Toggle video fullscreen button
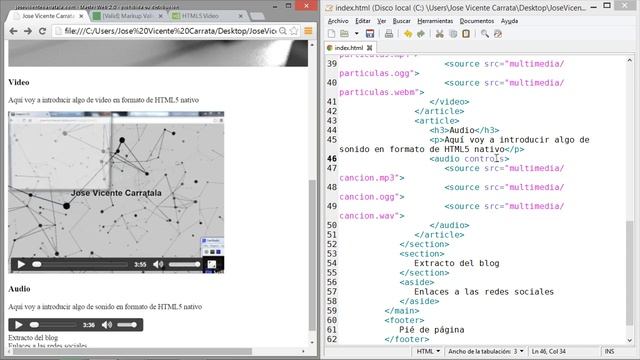Screen dimensions: 640x360 211,264
